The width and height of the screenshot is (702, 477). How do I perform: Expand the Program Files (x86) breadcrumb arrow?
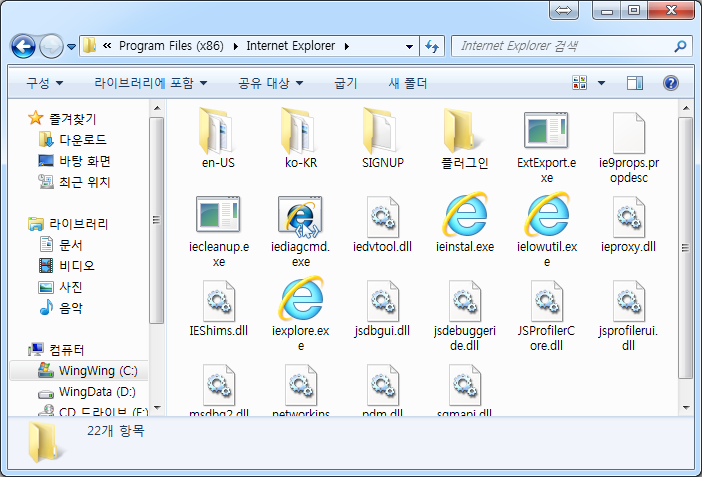click(x=235, y=46)
